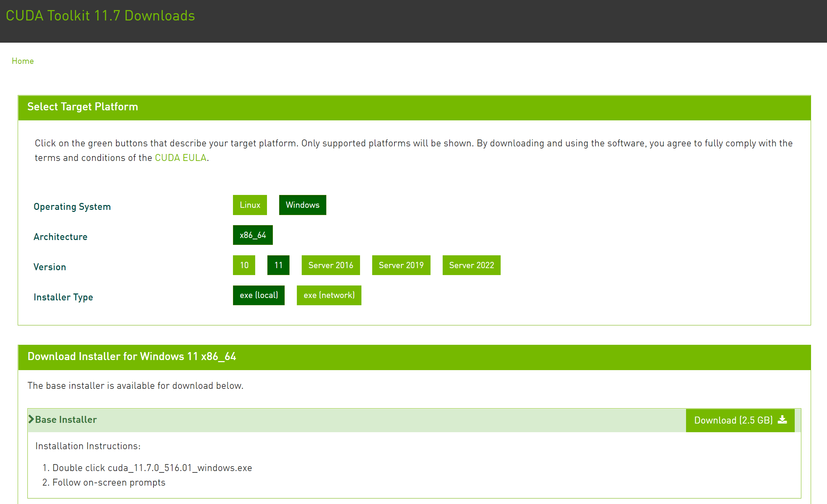Go to Home breadcrumb link

click(x=23, y=61)
